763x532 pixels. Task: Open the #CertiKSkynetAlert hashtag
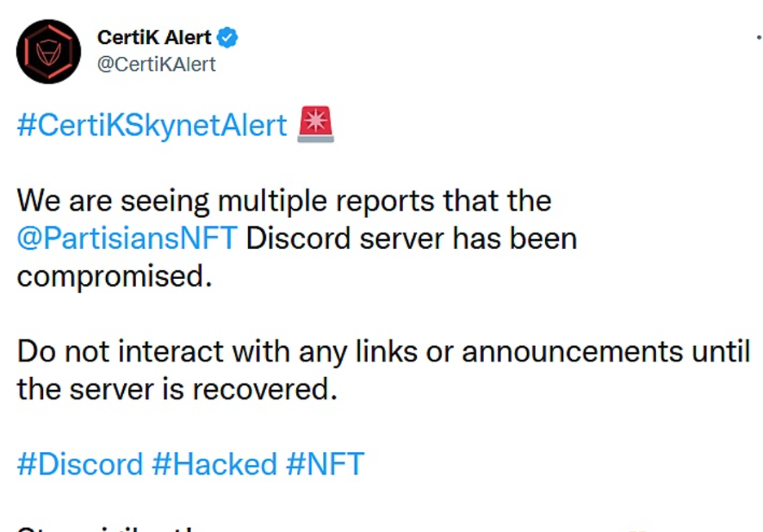(x=152, y=126)
